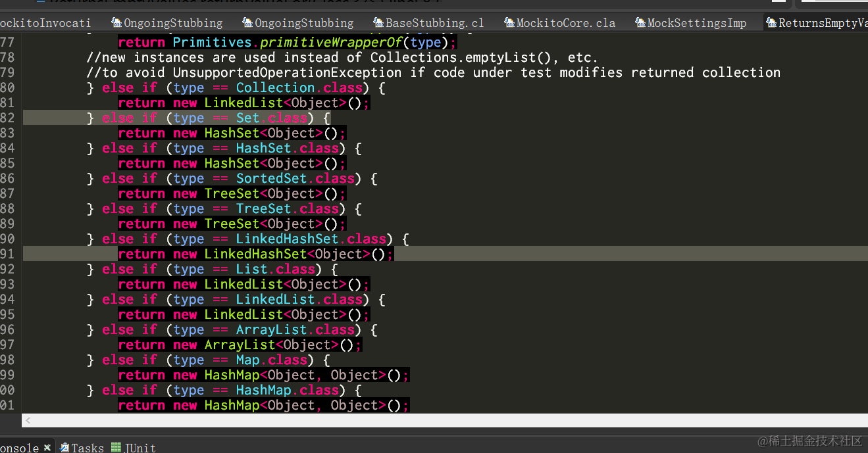Click the 'List.class' else-if line
The image size is (868, 453).
(212, 269)
